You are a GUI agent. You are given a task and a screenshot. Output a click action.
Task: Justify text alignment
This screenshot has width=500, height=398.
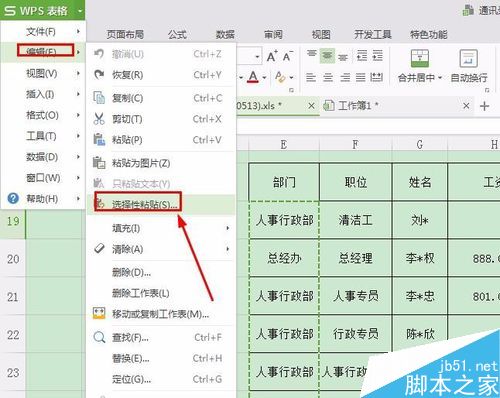(x=361, y=77)
